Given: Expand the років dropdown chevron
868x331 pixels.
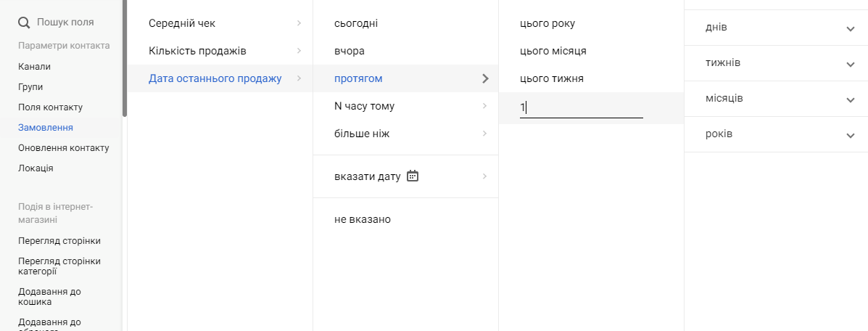Looking at the screenshot, I should (x=851, y=135).
